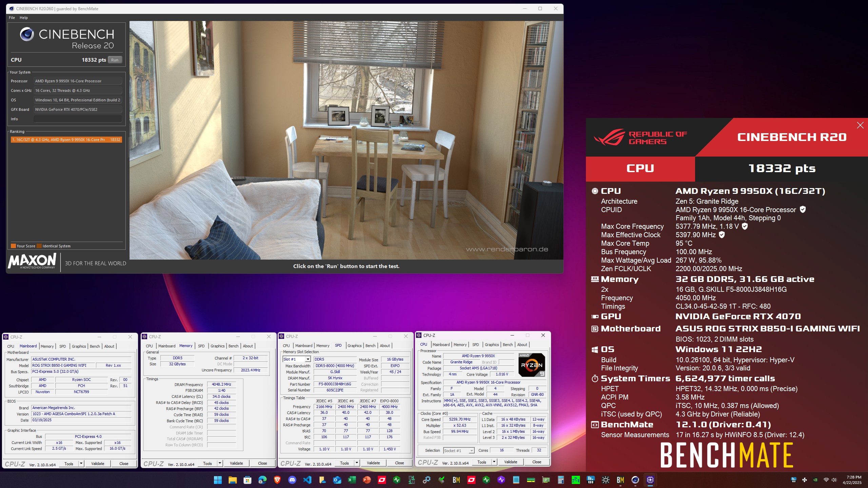Open the calculator icon on the taskbar
The height and width of the screenshot is (488, 868).
561,480
